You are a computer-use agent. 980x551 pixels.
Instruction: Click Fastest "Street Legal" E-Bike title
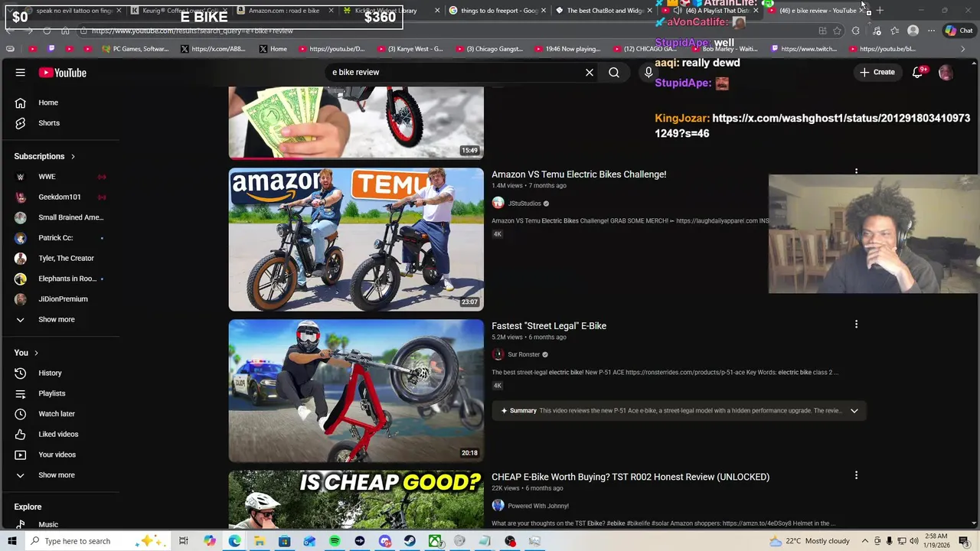(549, 326)
